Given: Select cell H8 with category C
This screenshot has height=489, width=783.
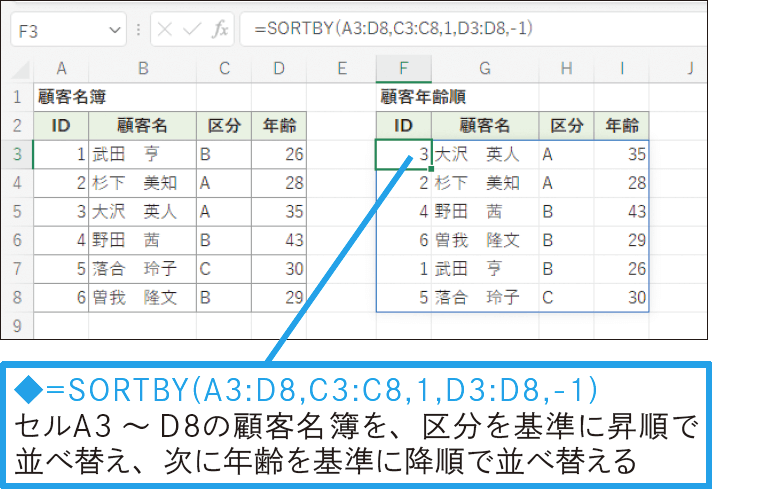Looking at the screenshot, I should click(566, 298).
